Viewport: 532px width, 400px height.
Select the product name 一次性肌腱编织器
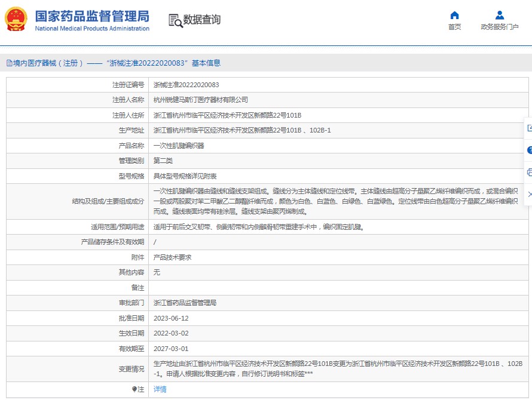pos(179,146)
